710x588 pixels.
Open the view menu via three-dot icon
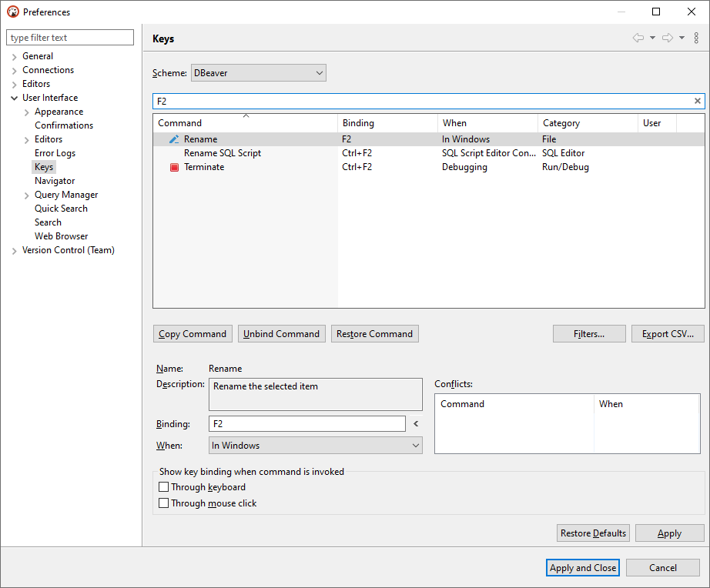pyautogui.click(x=698, y=37)
